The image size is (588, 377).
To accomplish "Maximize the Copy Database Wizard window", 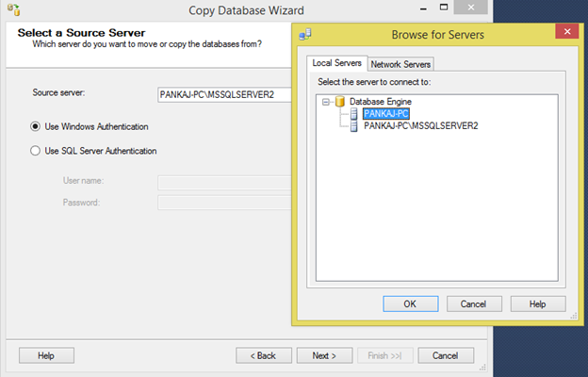I will (x=444, y=8).
